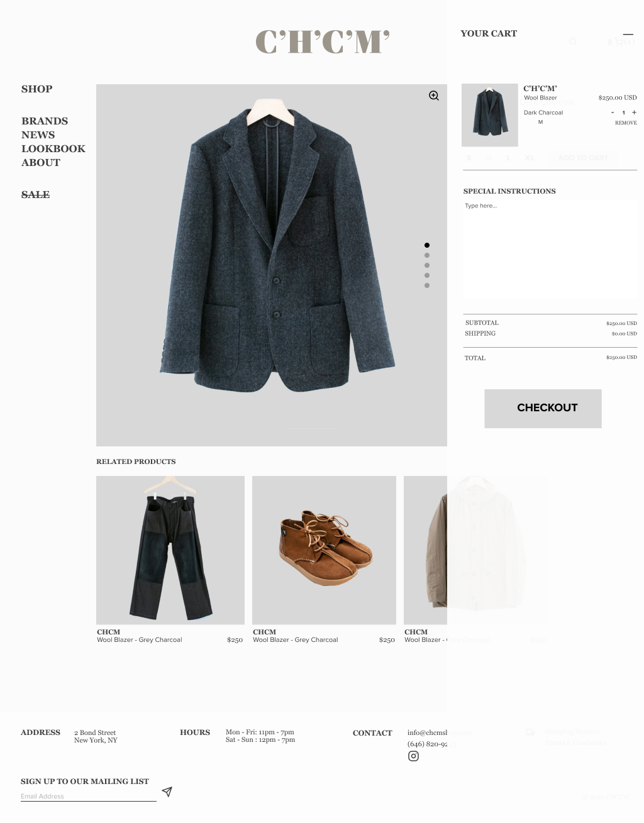
Task: Jump to the last product image dot
Action: coord(427,285)
